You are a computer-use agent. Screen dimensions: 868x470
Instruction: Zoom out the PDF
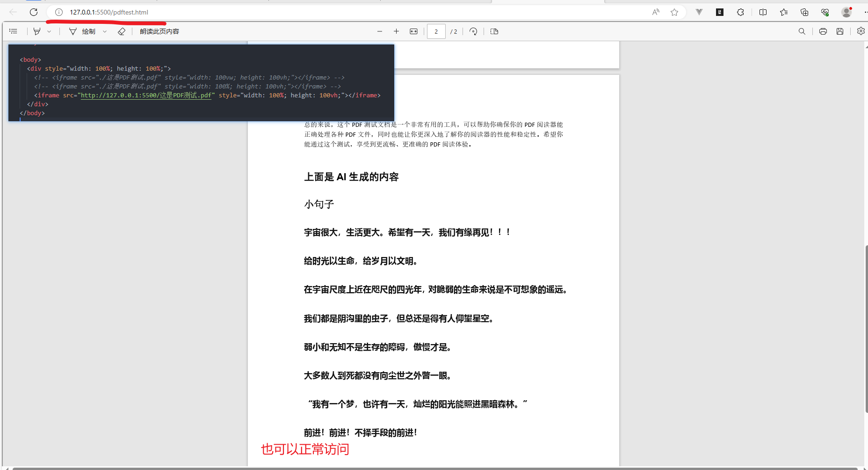point(380,31)
